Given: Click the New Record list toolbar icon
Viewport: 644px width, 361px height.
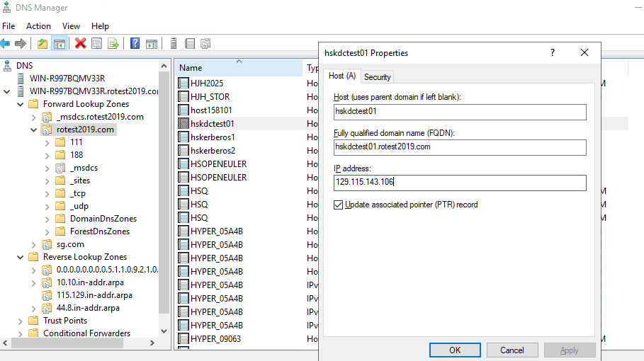Looking at the screenshot, I should 190,43.
